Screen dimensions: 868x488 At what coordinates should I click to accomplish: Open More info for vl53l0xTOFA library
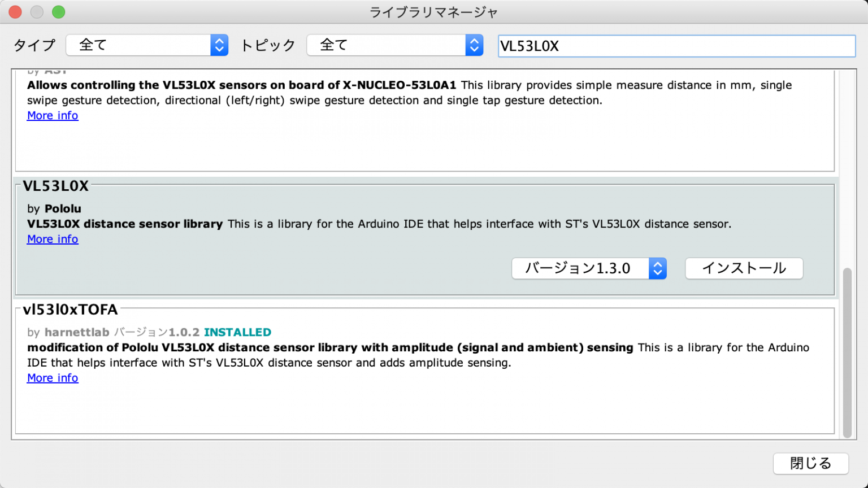(x=52, y=377)
